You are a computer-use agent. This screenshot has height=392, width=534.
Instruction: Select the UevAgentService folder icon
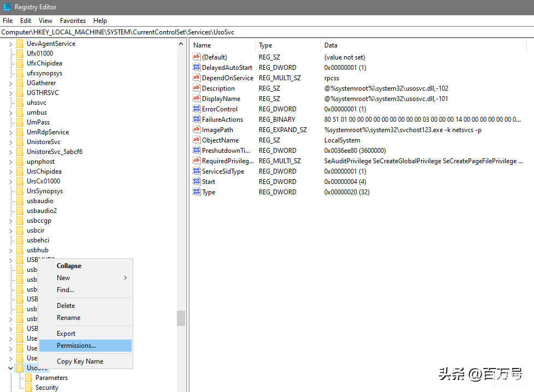[20, 44]
